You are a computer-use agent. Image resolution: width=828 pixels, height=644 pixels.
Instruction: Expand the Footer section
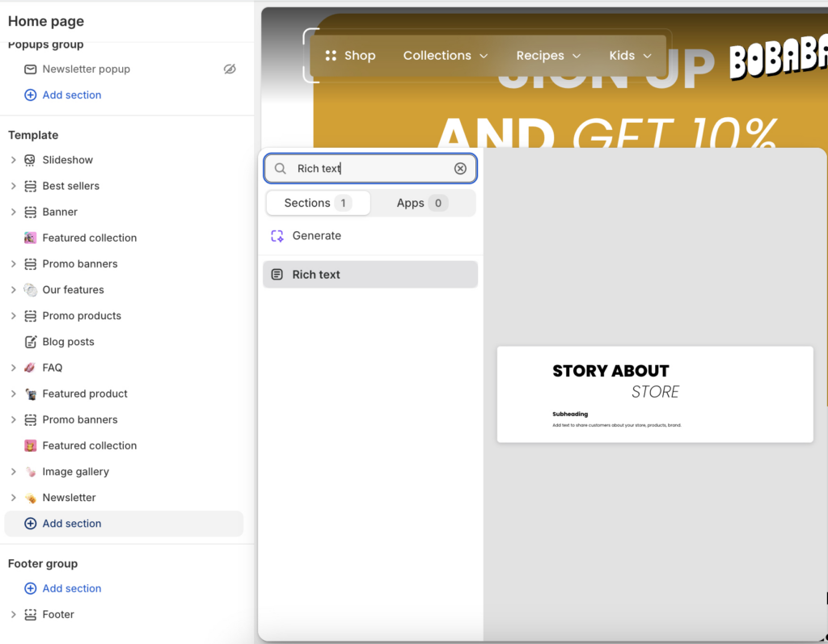pyautogui.click(x=14, y=614)
